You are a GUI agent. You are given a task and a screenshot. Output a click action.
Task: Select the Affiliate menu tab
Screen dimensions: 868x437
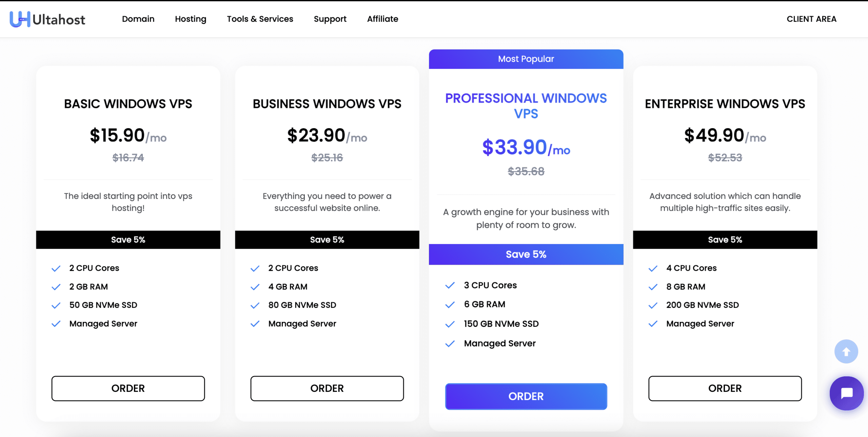pos(383,19)
